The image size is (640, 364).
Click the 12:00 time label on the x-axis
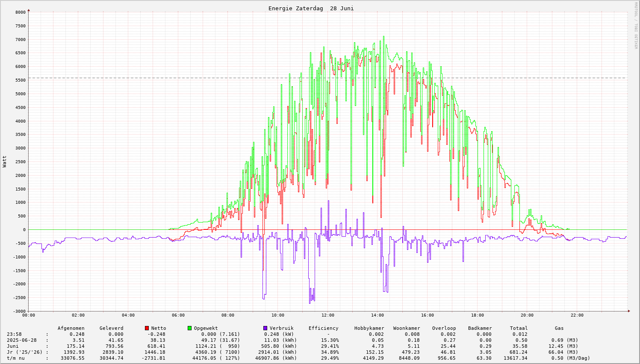click(327, 315)
